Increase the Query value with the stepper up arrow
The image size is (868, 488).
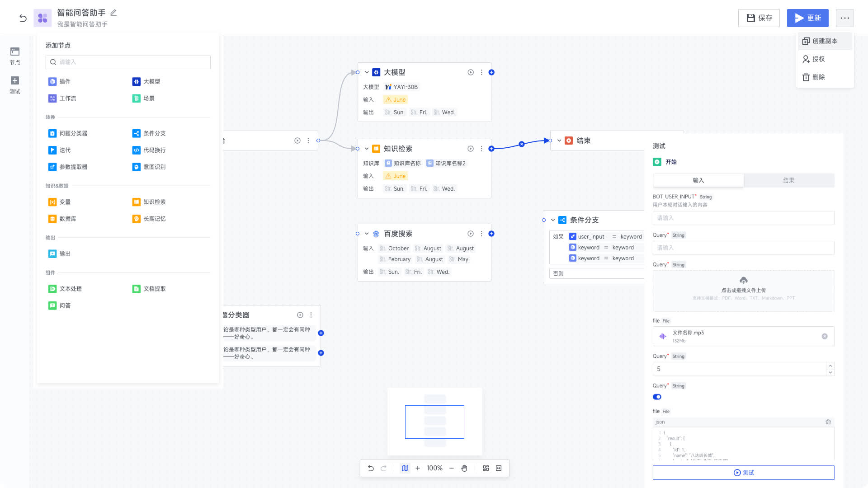[x=830, y=366]
